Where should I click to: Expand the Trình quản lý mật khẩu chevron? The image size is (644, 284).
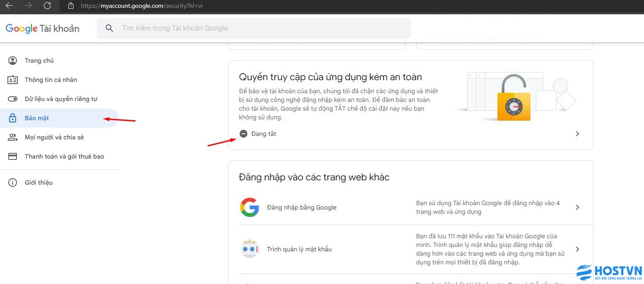click(x=577, y=249)
